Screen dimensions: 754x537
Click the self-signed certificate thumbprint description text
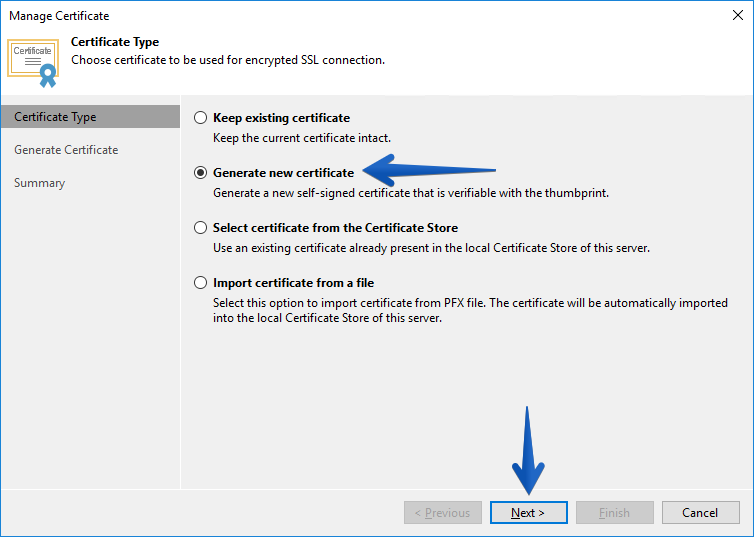(411, 193)
